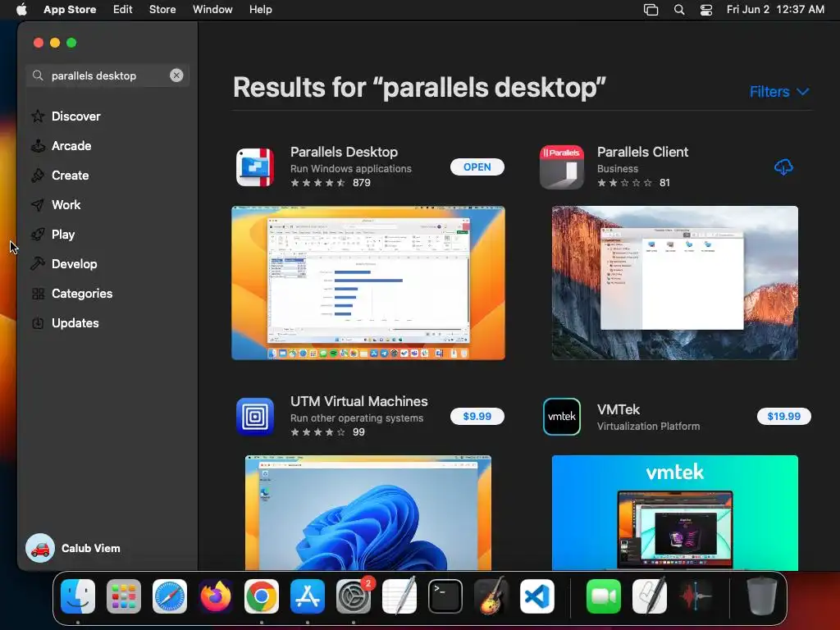840x630 pixels.
Task: Click the Work paper-plane icon in sidebar
Action: pyautogui.click(x=38, y=204)
